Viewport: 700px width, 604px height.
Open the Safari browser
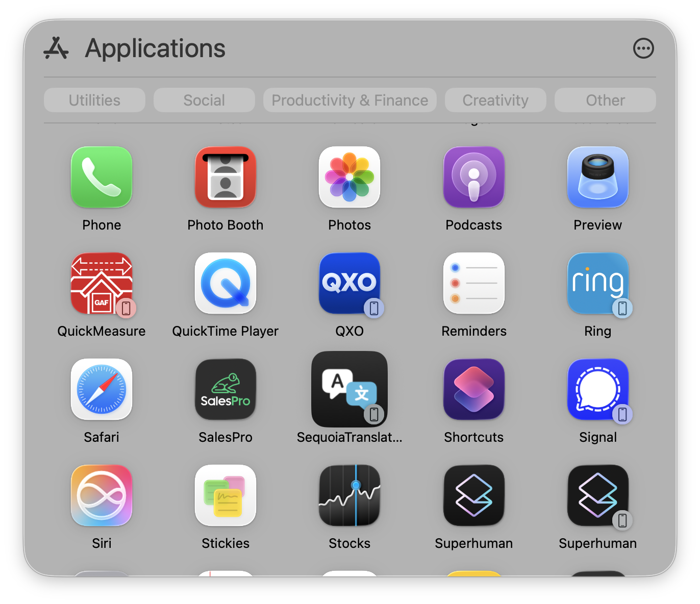pyautogui.click(x=102, y=389)
